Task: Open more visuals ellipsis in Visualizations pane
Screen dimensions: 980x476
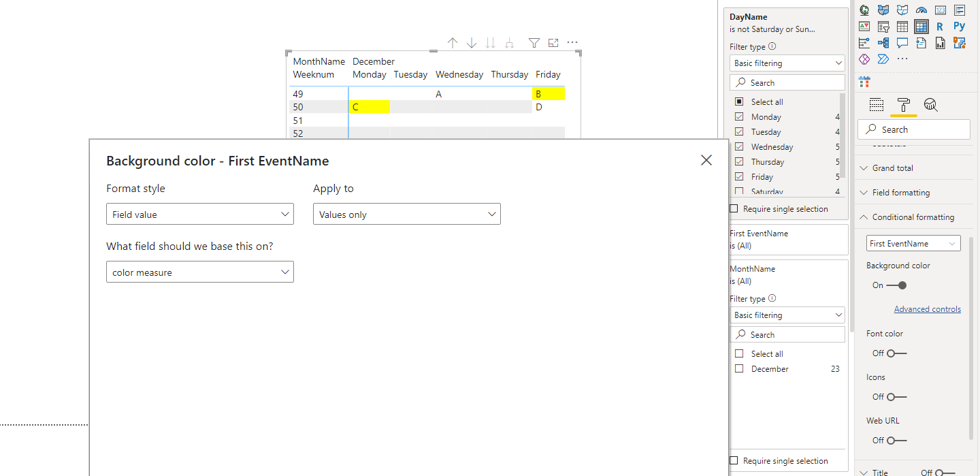Action: [902, 59]
